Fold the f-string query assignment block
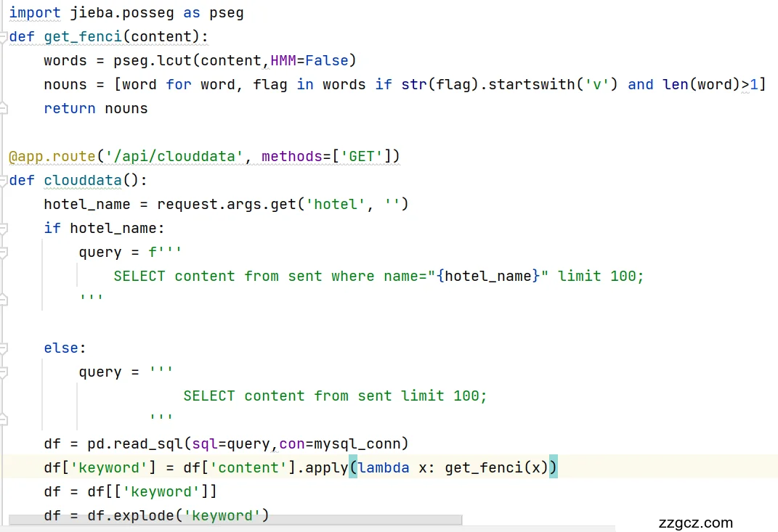Screen dimensions: 778x532 point(4,252)
